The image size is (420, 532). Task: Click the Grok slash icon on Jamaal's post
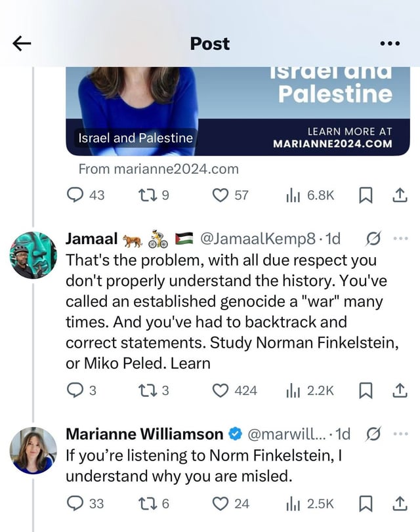pos(373,239)
